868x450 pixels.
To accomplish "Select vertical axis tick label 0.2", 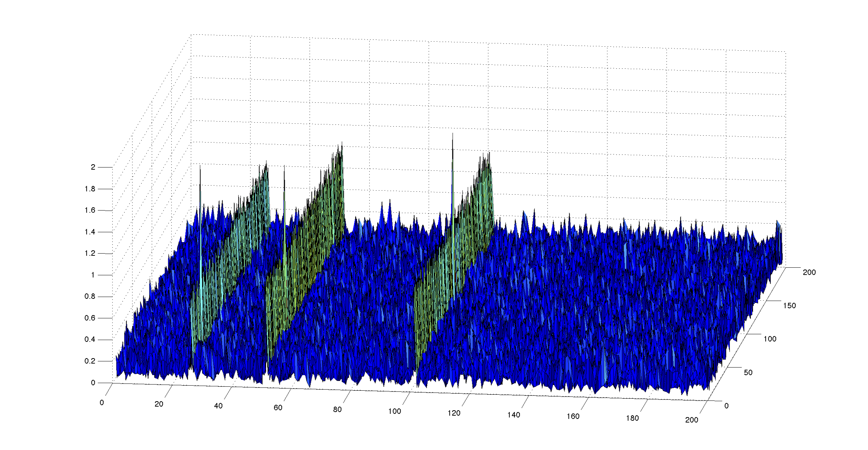I will (90, 361).
